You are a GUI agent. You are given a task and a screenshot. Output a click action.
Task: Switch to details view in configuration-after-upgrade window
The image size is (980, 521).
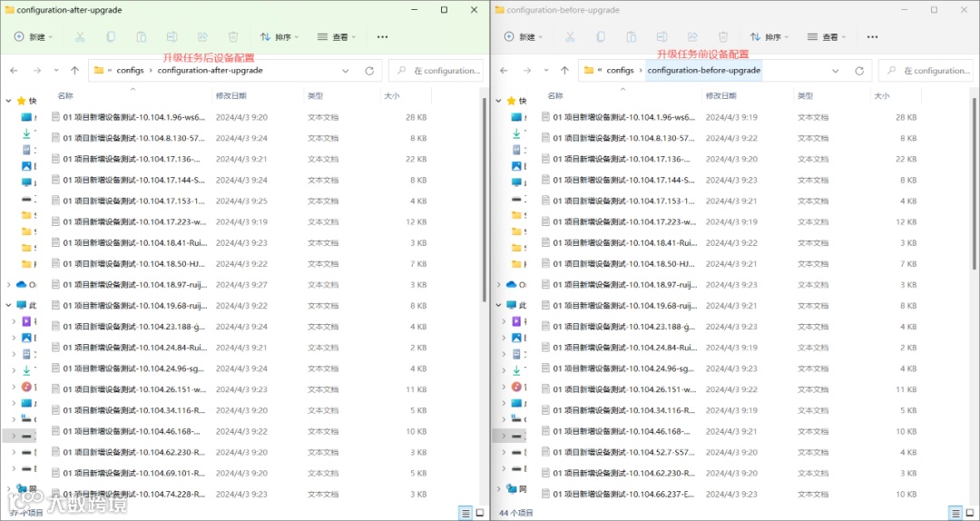click(x=465, y=513)
